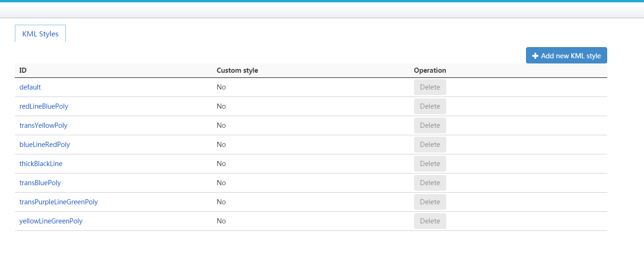Viewport: 644px width, 257px height.
Task: Click the Custom style column header
Action: 237,70
